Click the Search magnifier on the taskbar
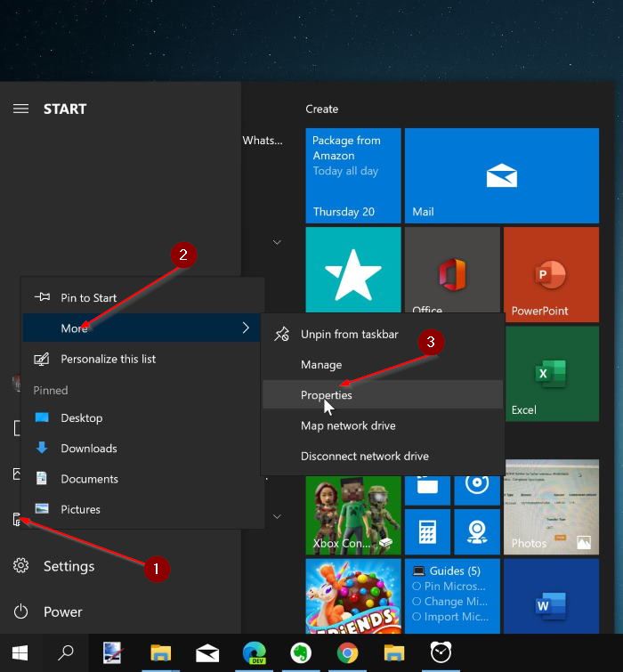Screen dimensions: 623x672 tap(66, 653)
